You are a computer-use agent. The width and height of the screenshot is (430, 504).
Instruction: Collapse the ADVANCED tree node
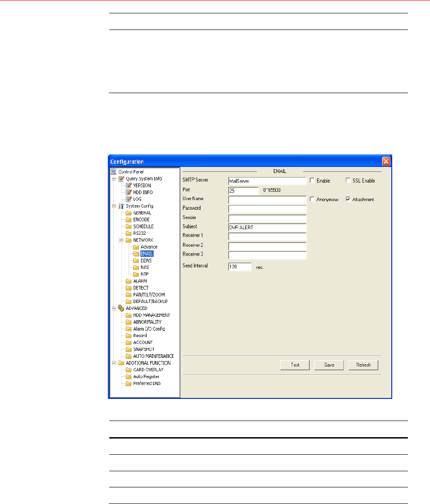pos(114,308)
